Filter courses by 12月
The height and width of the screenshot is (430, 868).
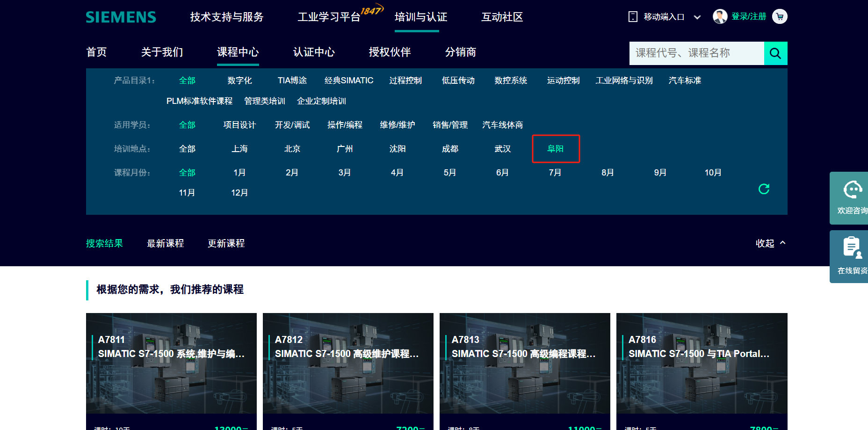[240, 193]
